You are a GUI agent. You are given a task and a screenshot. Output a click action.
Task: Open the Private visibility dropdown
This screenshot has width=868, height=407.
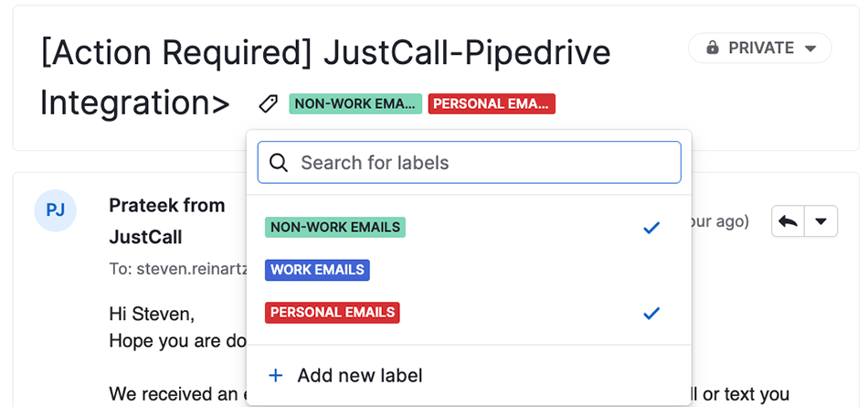(759, 48)
